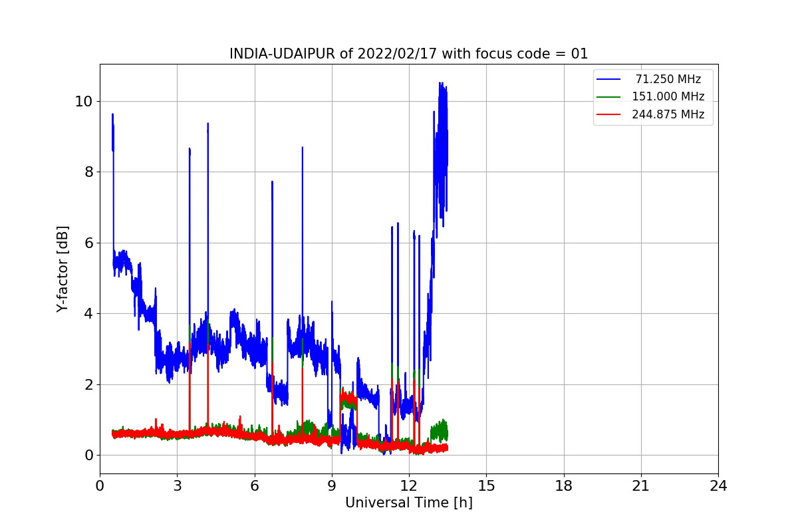This screenshot has height=532, width=798.
Task: Click x-axis tick label '6'
Action: tap(254, 486)
